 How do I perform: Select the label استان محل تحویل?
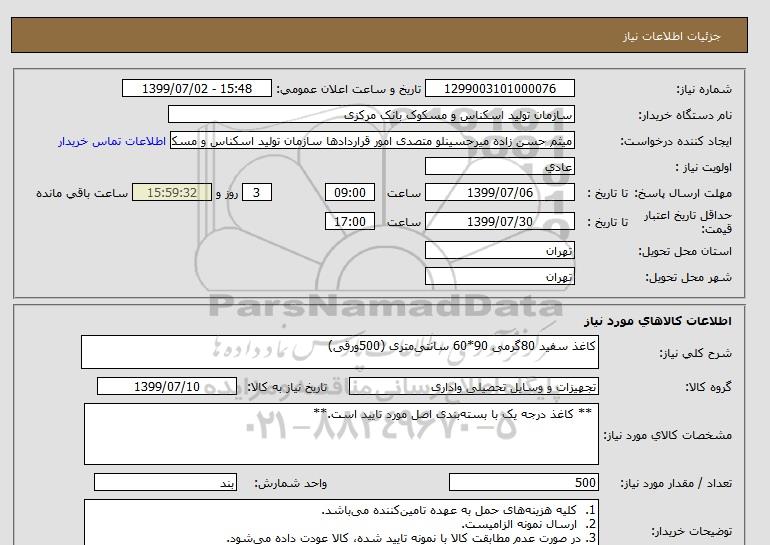[x=685, y=251]
